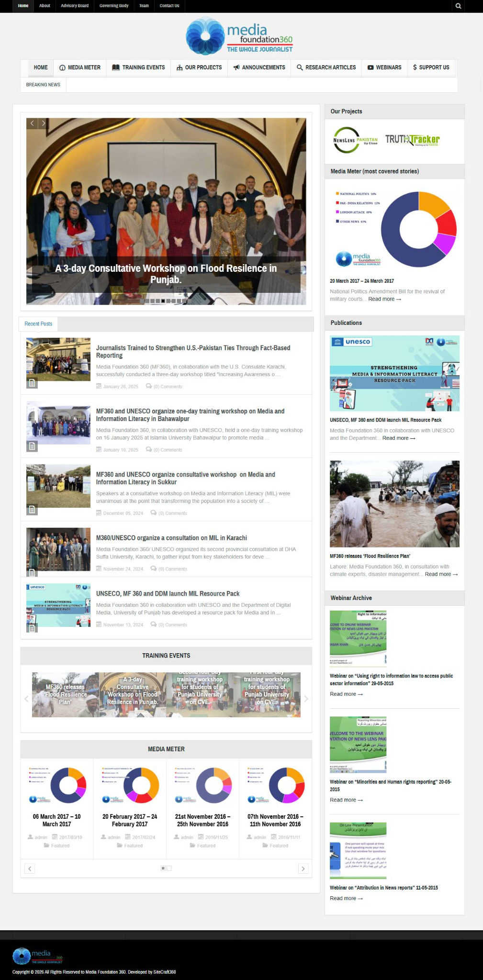
Task: Open the search icon in top bar
Action: click(459, 6)
